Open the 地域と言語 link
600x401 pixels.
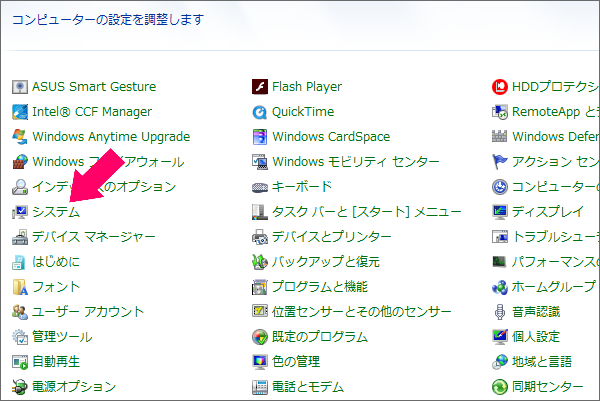pos(542,362)
